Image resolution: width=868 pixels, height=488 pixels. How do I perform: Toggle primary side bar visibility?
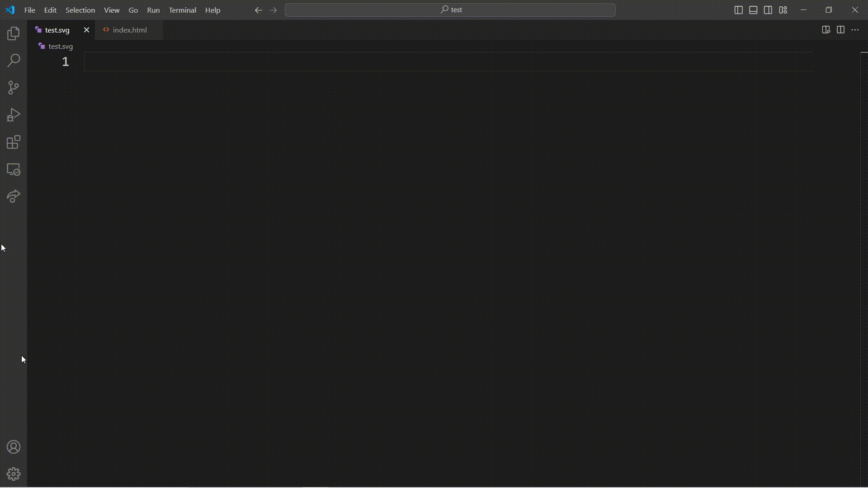(738, 10)
